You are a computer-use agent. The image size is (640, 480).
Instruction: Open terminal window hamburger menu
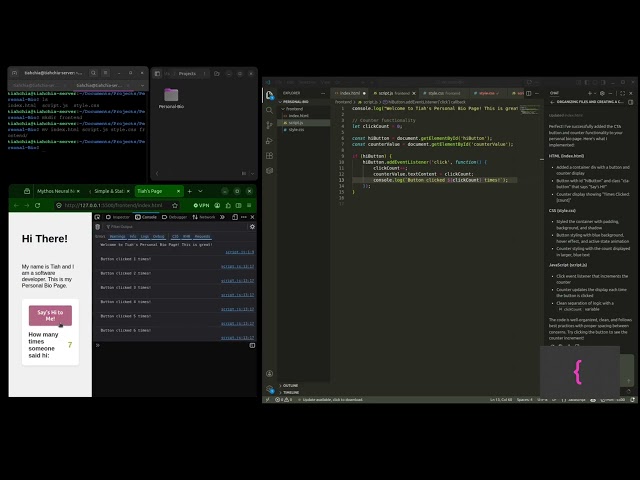[105, 73]
